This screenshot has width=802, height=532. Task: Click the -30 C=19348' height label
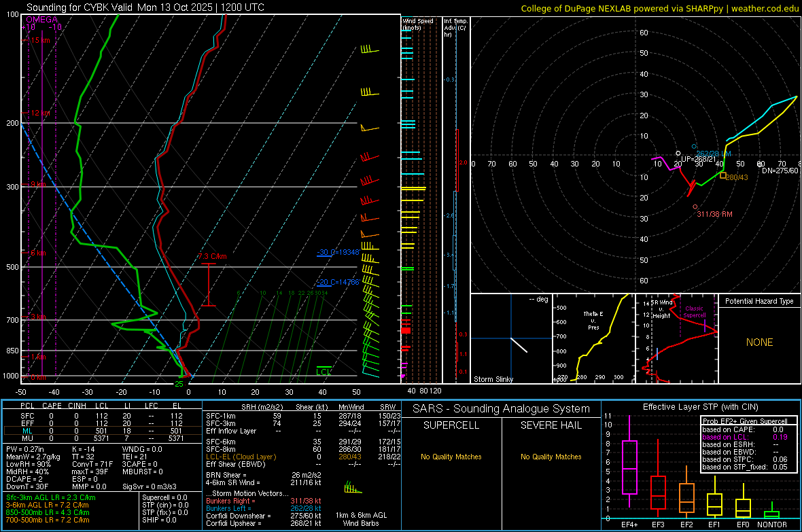pos(338,252)
